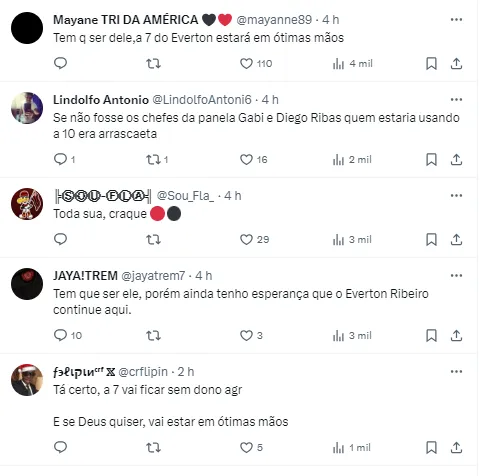Share the crflipin tweet
This screenshot has width=480, height=476.
(456, 447)
